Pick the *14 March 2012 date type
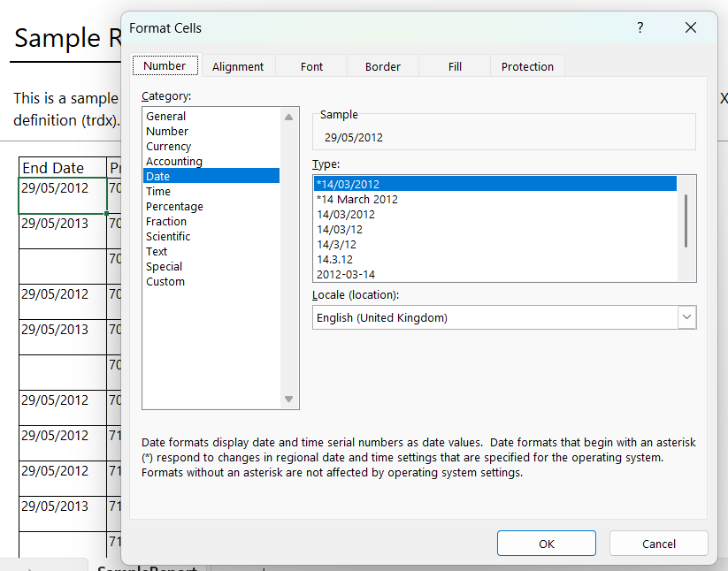The image size is (728, 571). 357,200
